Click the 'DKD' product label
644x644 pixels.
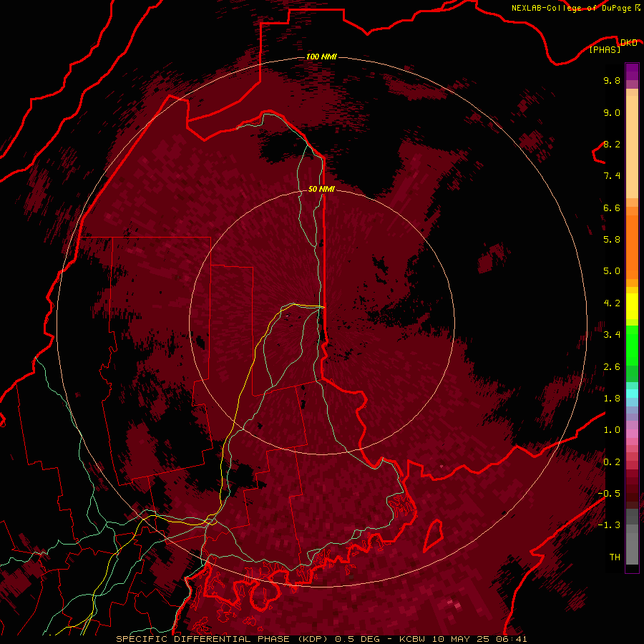click(628, 43)
